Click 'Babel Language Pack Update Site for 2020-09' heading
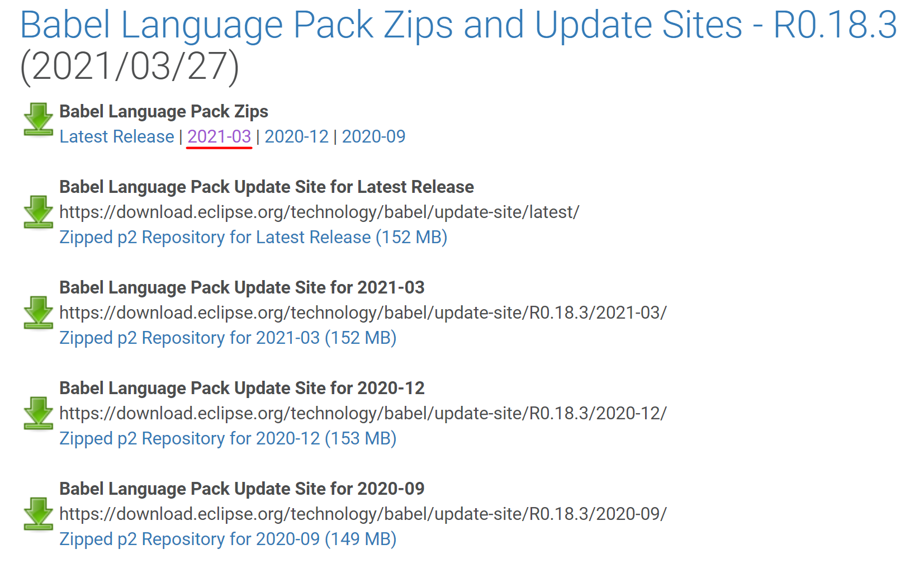 pyautogui.click(x=242, y=489)
